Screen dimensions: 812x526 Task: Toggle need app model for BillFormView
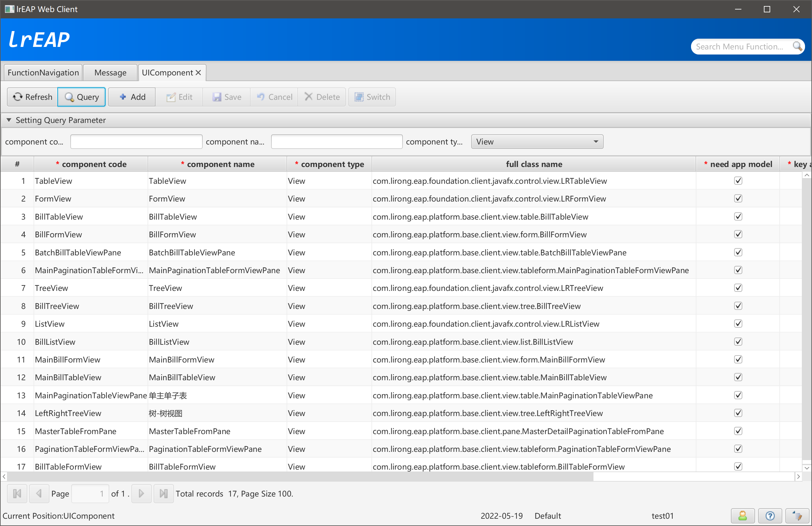point(738,234)
